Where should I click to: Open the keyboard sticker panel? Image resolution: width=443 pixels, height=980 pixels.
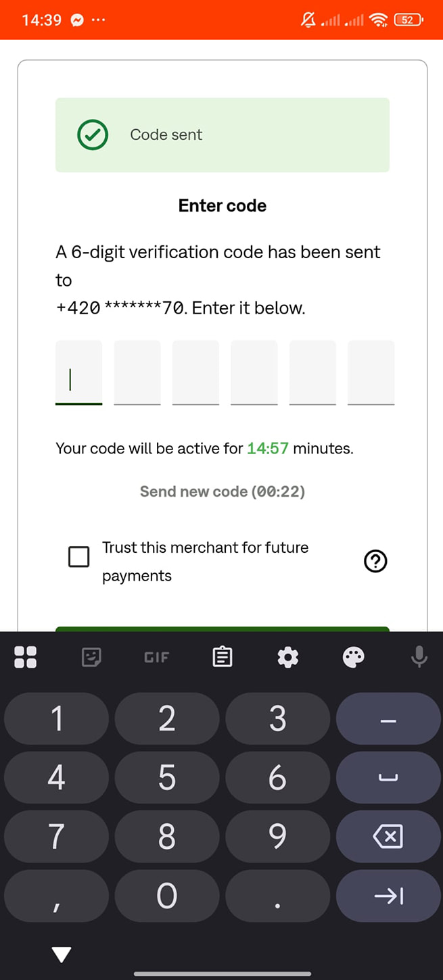coord(91,657)
